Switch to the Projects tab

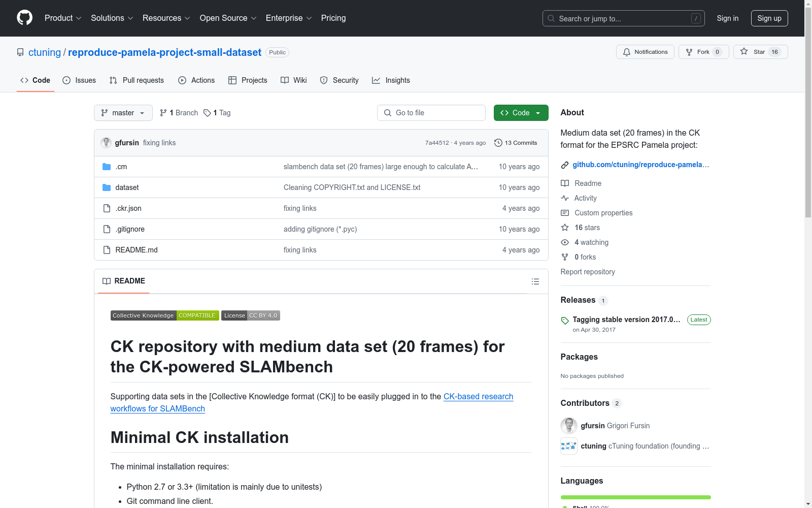(x=248, y=80)
